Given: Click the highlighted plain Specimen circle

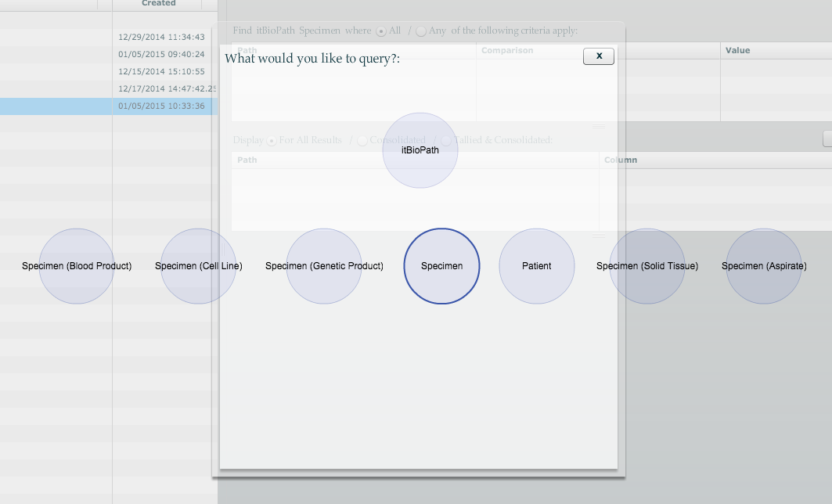Looking at the screenshot, I should (442, 266).
